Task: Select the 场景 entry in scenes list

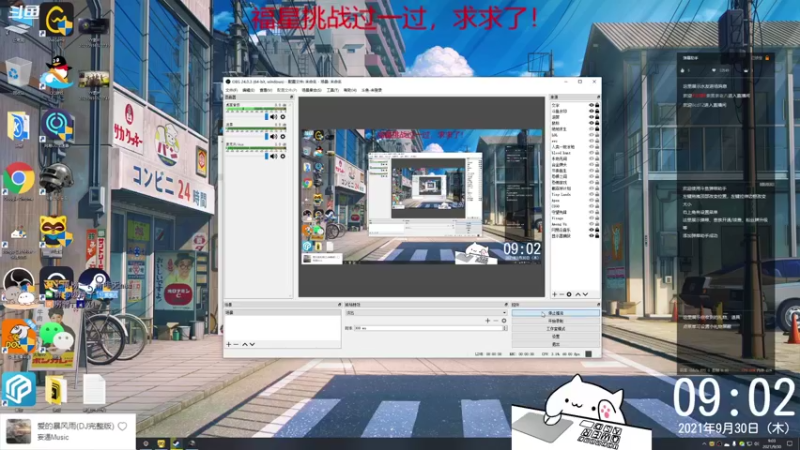Action: pos(283,312)
